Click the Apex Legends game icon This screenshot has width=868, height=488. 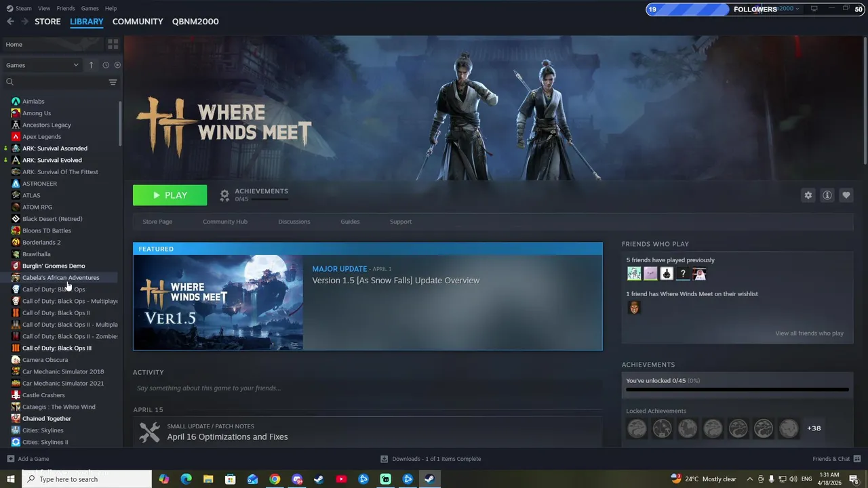pyautogui.click(x=16, y=137)
